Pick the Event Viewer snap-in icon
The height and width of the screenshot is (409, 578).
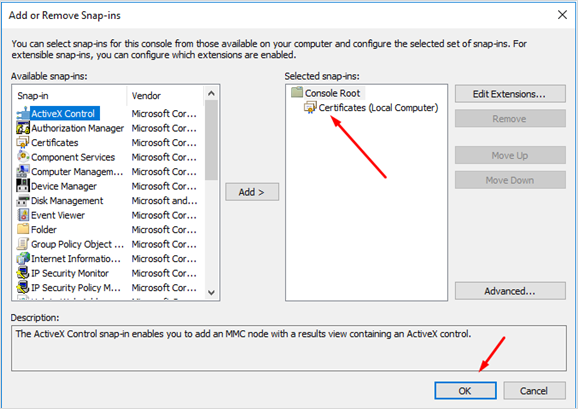(x=23, y=215)
